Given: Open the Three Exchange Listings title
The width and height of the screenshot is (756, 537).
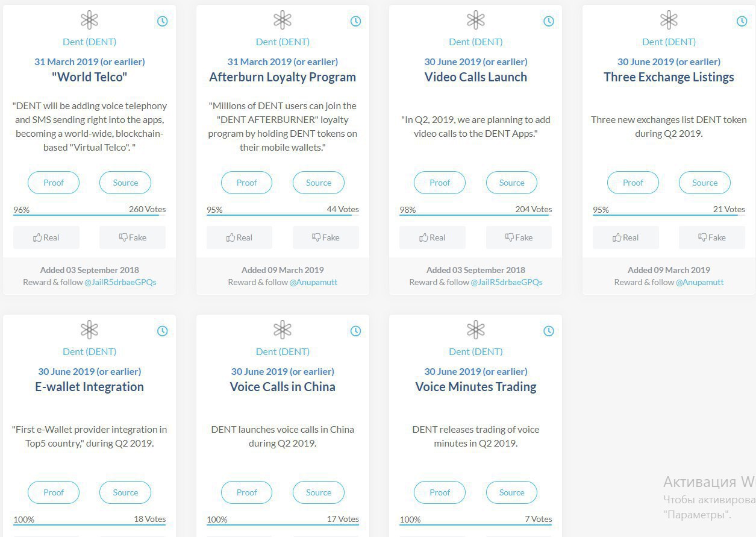Looking at the screenshot, I should tap(669, 77).
